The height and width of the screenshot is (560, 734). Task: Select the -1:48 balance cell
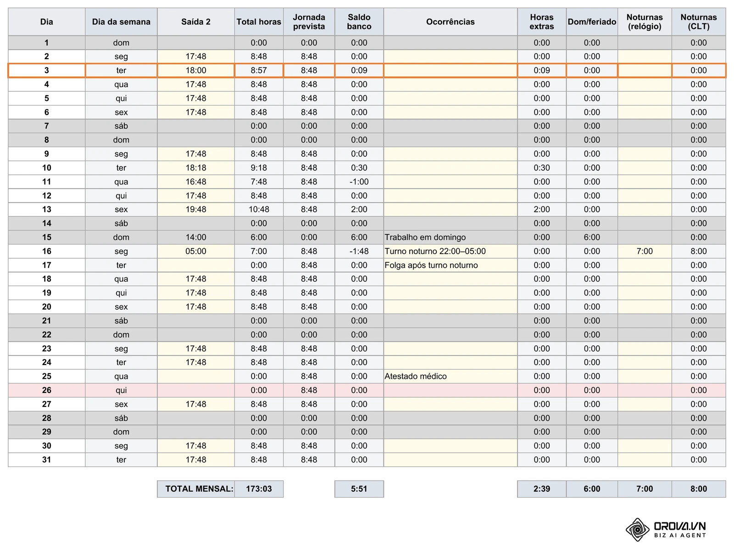[359, 251]
